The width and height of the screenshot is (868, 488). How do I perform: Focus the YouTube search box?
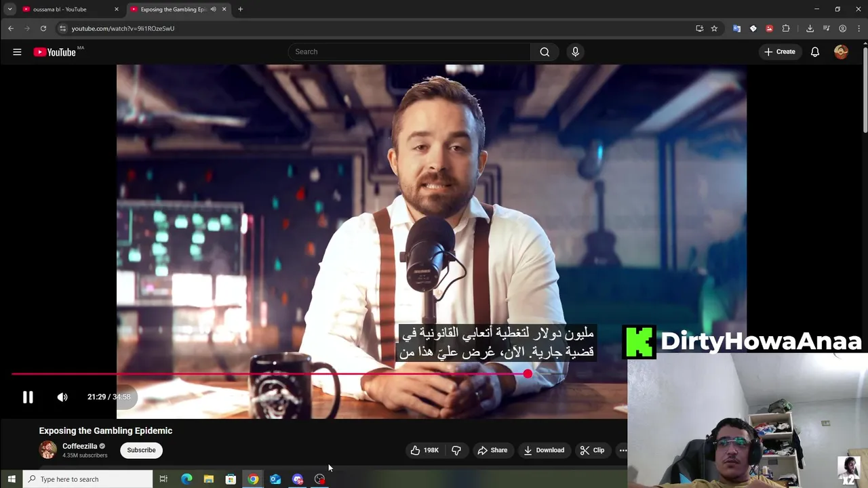click(410, 52)
